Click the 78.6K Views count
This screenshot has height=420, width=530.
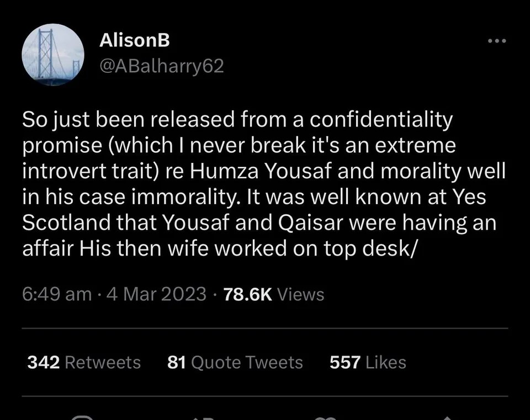coord(273,294)
